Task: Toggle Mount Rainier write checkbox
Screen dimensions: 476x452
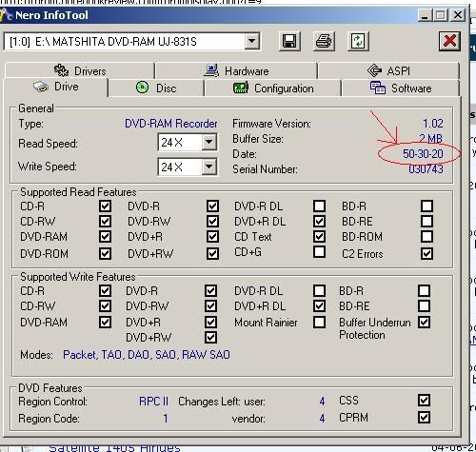Action: [x=319, y=323]
